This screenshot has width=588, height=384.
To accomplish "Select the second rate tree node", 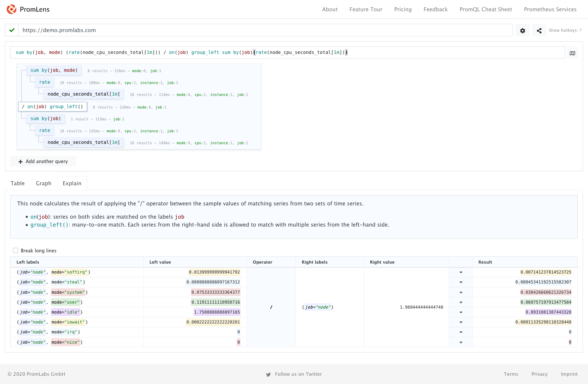I will tap(45, 131).
